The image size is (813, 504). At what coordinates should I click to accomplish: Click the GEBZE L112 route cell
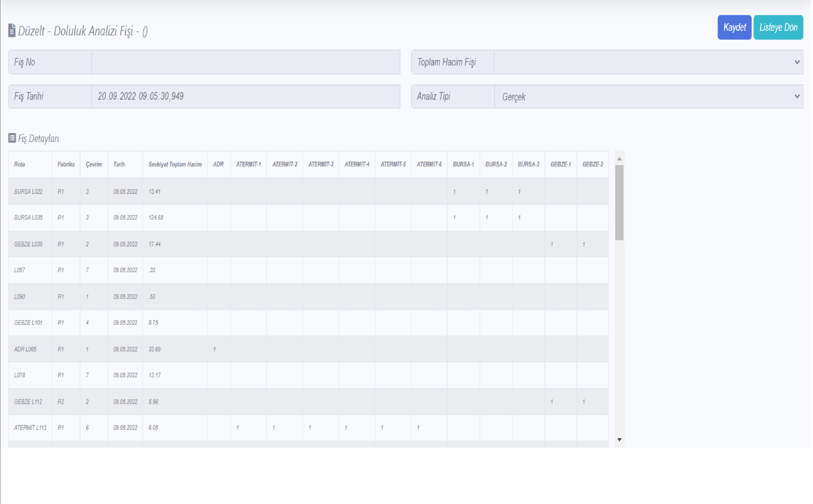pyautogui.click(x=28, y=402)
